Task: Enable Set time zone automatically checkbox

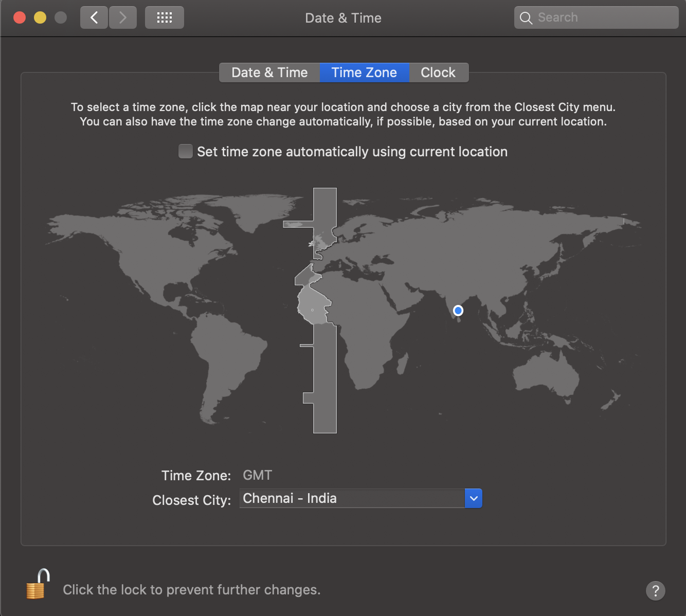Action: click(x=185, y=151)
